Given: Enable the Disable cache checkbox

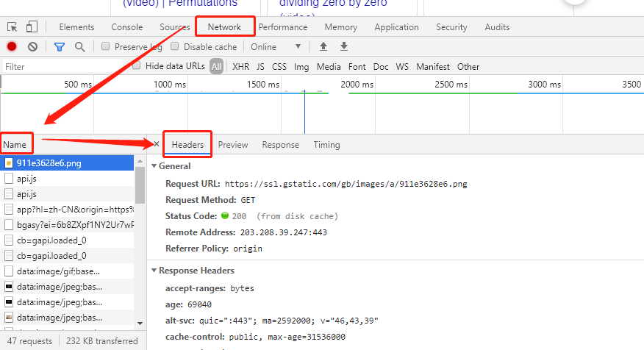Looking at the screenshot, I should pos(174,46).
